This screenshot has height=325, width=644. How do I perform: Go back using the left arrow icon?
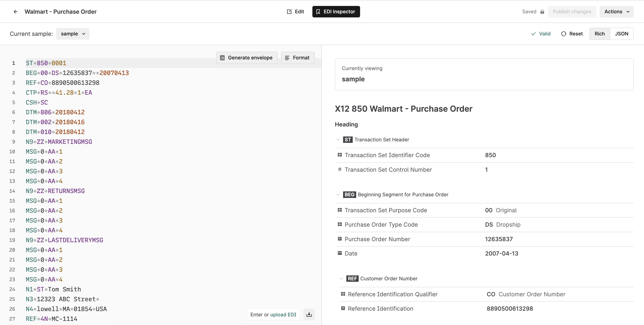click(16, 12)
